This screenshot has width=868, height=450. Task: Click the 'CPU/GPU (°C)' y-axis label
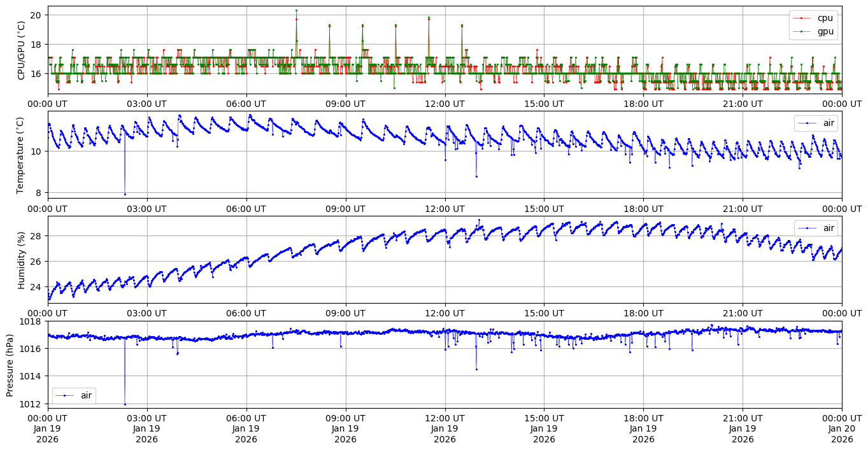click(22, 50)
